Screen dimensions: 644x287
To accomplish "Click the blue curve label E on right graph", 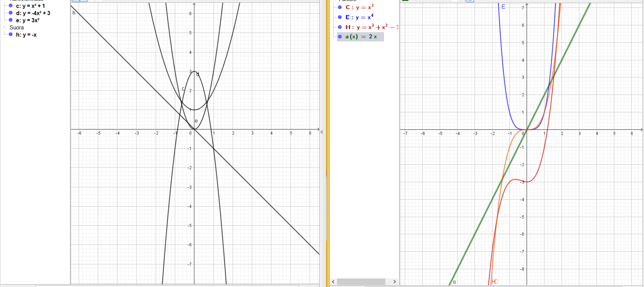I will (x=503, y=7).
